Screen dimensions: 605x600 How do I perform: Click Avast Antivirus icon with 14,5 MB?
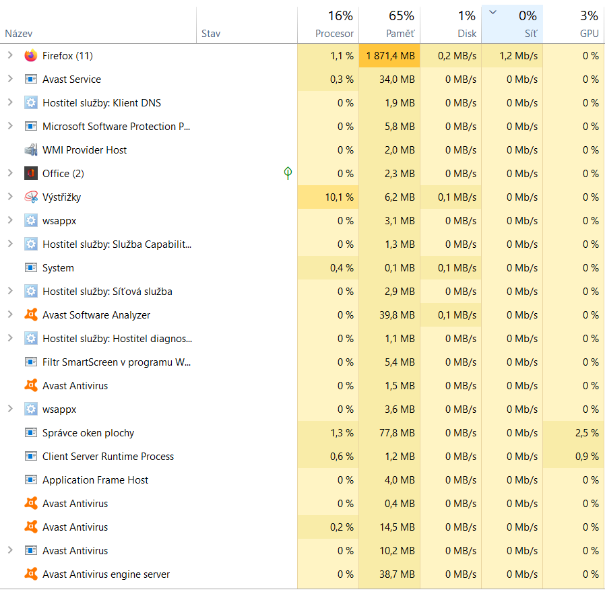(x=31, y=527)
